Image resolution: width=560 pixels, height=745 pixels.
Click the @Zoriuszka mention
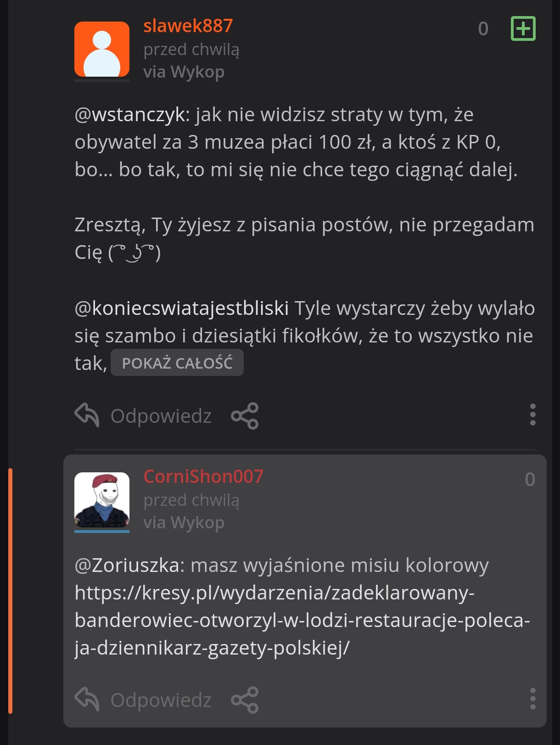click(129, 565)
